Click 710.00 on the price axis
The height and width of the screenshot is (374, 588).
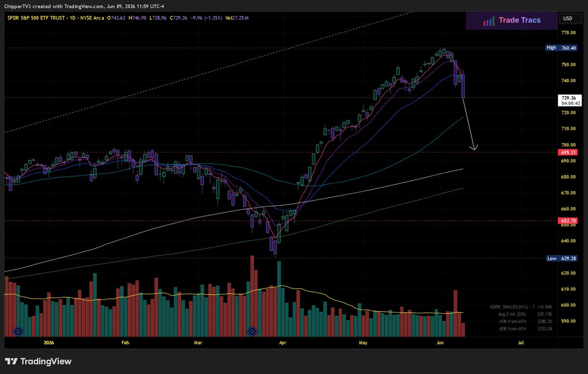(x=568, y=129)
